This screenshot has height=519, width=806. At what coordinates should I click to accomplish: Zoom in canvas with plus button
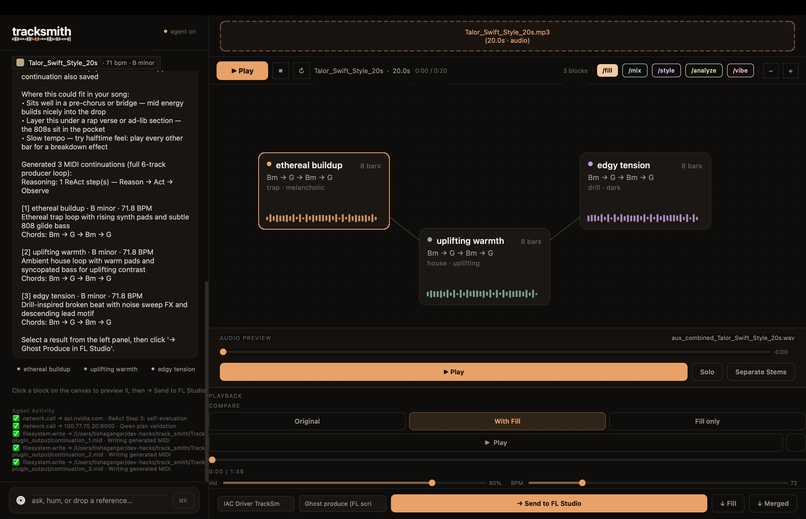tap(791, 71)
